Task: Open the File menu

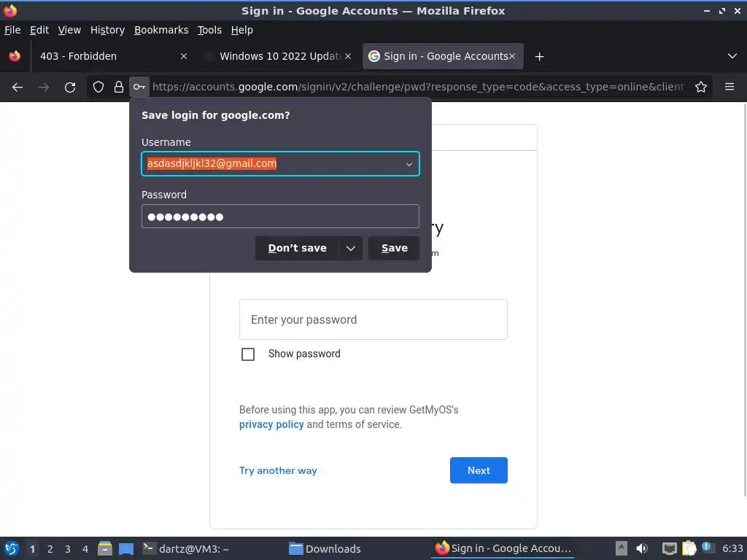Action: (12, 30)
